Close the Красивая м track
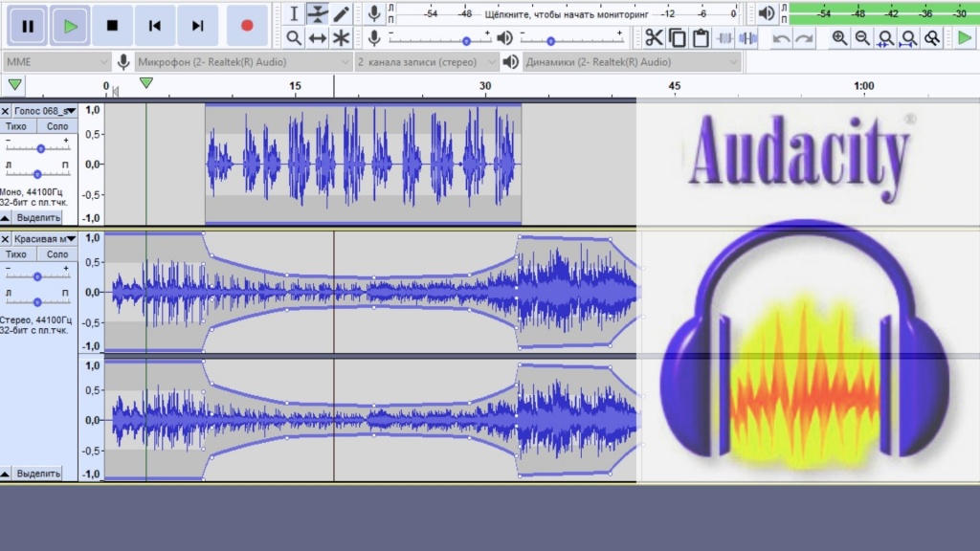The height and width of the screenshot is (551, 980). pyautogui.click(x=5, y=238)
